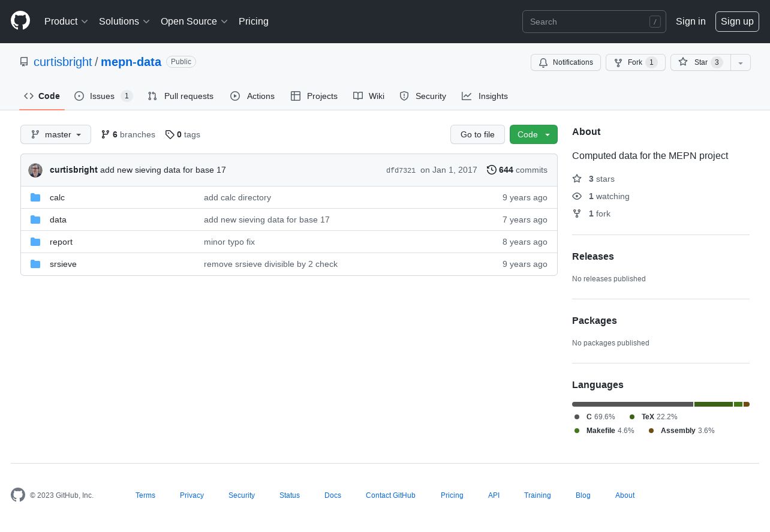Viewport: 770px width, 532px height.
Task: View the 6 branches link
Action: tap(128, 134)
